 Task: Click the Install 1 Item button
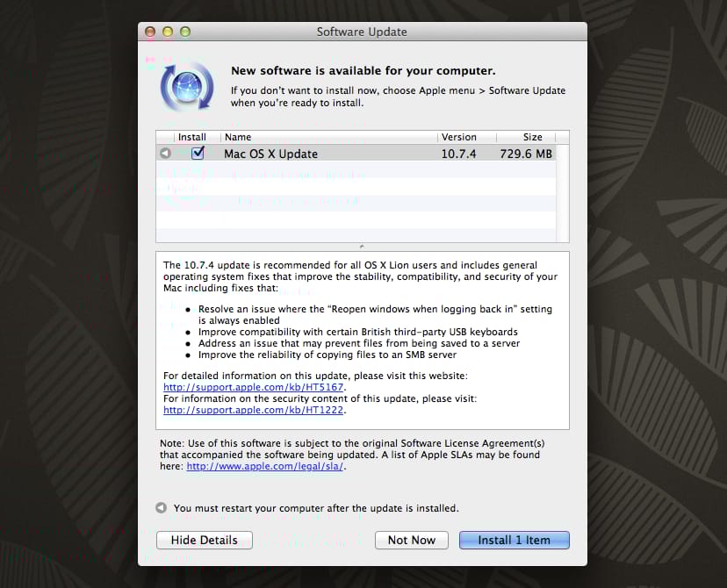click(515, 541)
